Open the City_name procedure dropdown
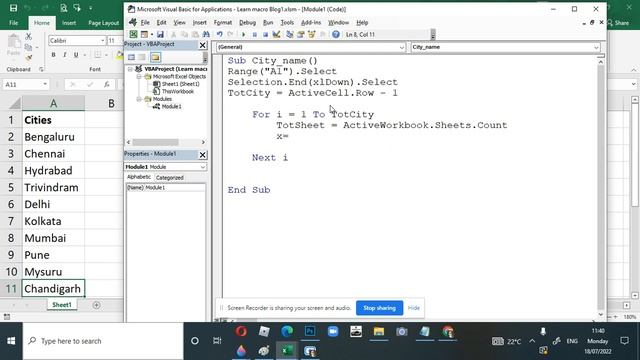The height and width of the screenshot is (360, 640). (596, 47)
